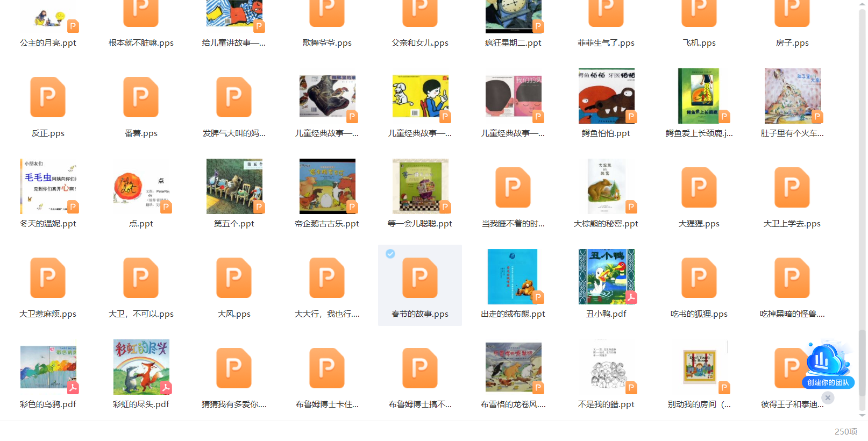Open the 彩虹的尽头.pdf thumbnail

(141, 367)
